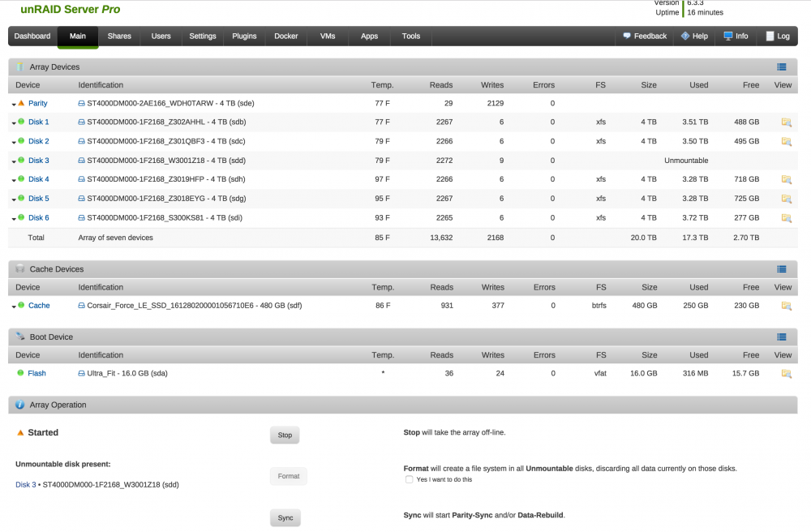Viewport: 811px width, 532px height.
Task: Open the Settings tab
Action: coord(203,36)
